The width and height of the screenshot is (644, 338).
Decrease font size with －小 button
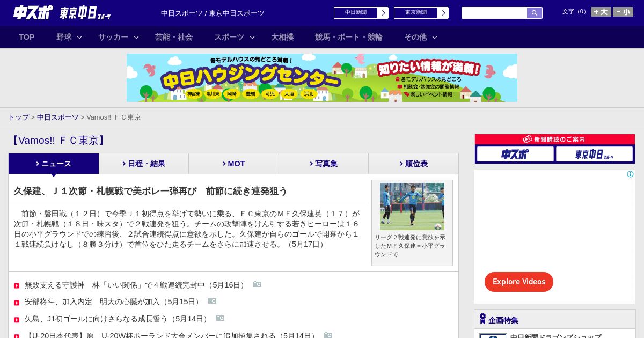pos(623,12)
